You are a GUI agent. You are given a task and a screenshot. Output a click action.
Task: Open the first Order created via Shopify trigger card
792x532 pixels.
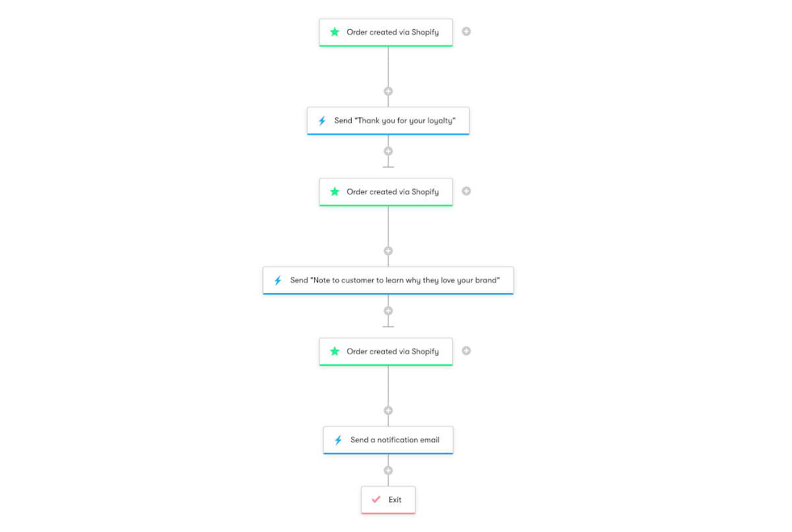(x=385, y=31)
